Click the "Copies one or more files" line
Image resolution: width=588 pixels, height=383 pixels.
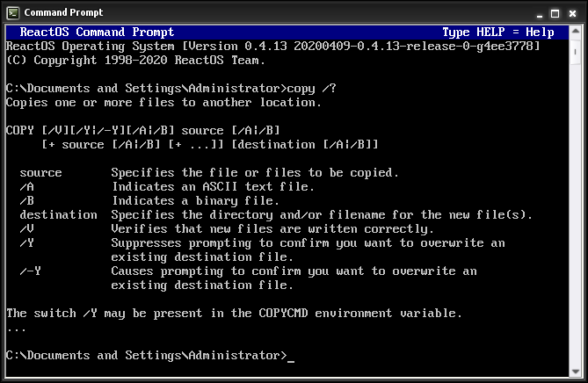tap(163, 102)
